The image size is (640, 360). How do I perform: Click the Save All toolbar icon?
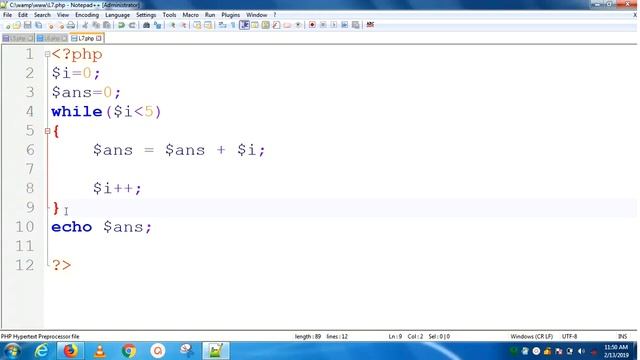click(x=39, y=25)
